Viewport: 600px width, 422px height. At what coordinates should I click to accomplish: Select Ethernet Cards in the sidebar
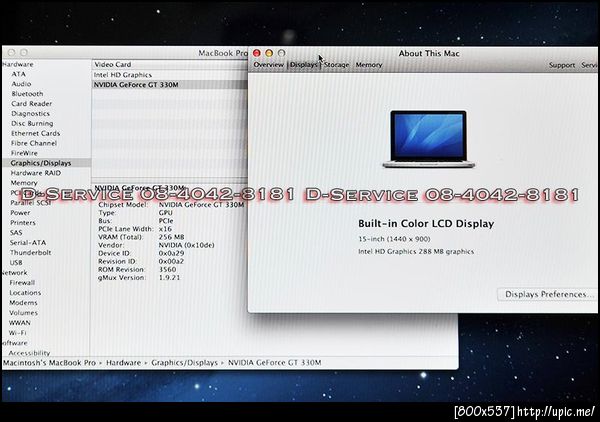tap(36, 134)
